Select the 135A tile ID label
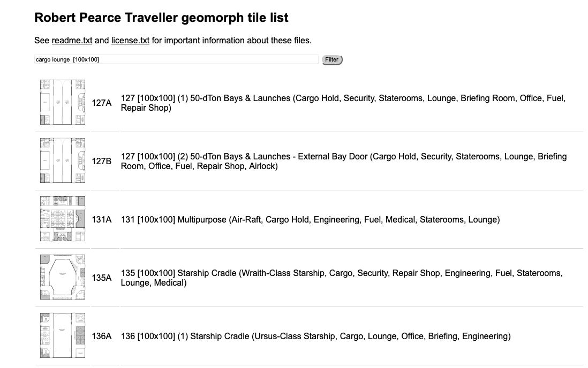Image resolution: width=588 pixels, height=368 pixels. click(x=102, y=278)
